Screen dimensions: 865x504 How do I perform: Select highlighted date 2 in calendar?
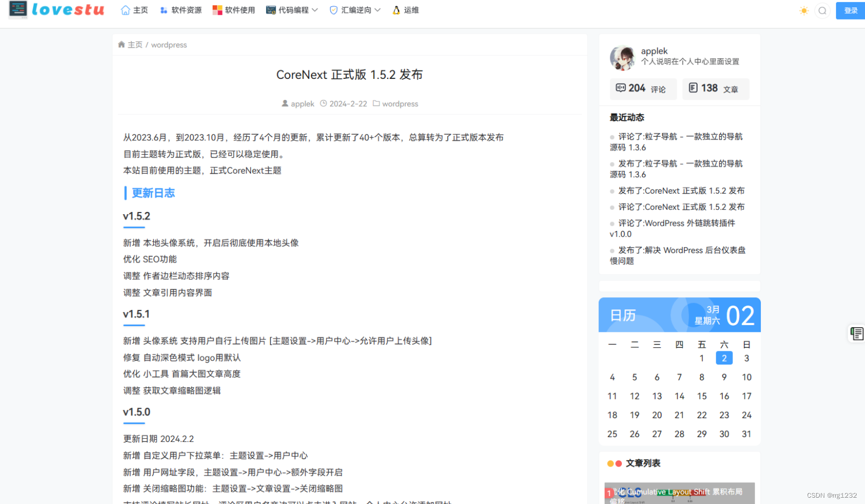pos(724,358)
